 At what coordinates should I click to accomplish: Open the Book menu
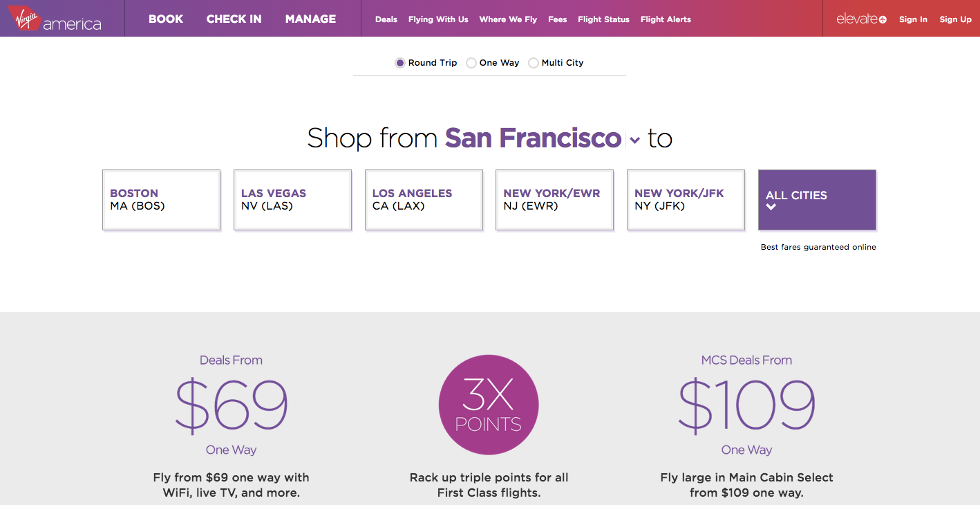pyautogui.click(x=166, y=19)
